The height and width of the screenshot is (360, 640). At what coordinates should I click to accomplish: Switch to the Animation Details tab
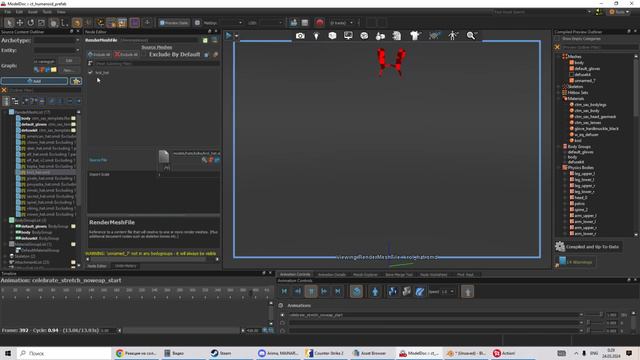(331, 275)
